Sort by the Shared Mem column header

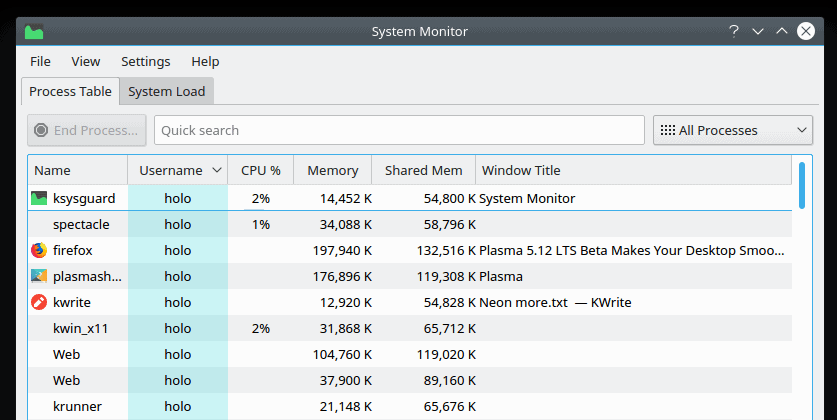point(423,170)
